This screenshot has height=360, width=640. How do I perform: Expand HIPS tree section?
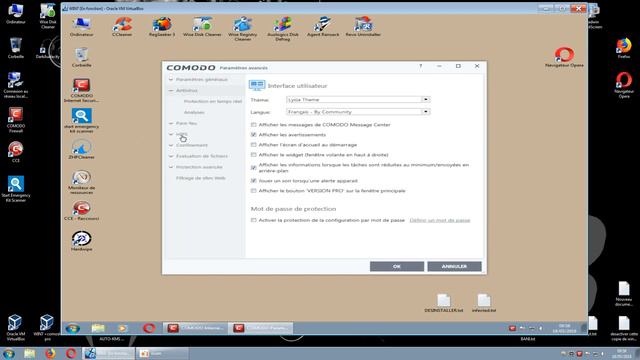tap(171, 134)
